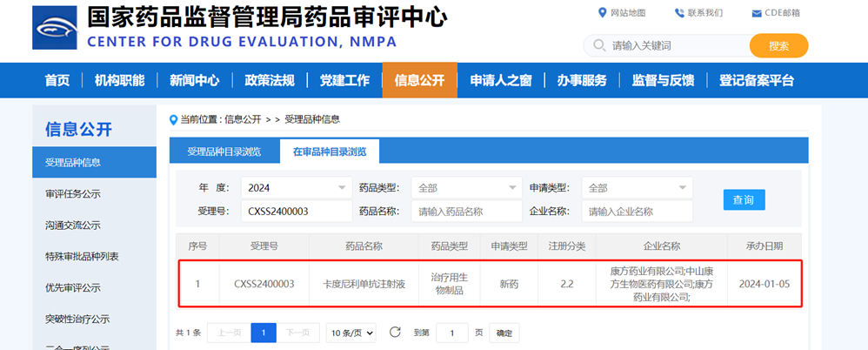Screen dimensions: 868x350
Task: Click the CDE logo icon
Action: coord(55,29)
